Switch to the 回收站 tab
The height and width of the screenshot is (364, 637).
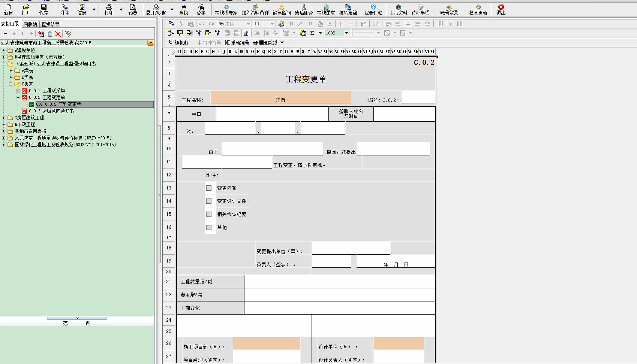click(x=30, y=24)
